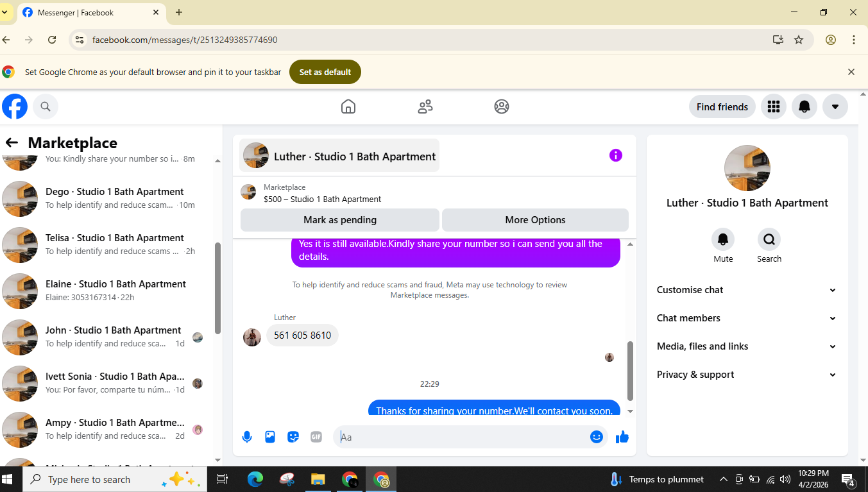
Task: Open File Explorer from the taskbar
Action: point(318,479)
